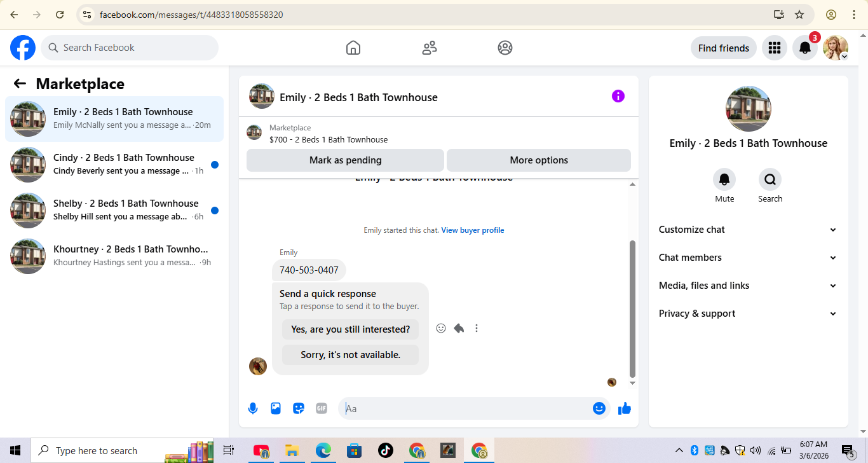Reply to the message arrow icon

click(x=459, y=328)
